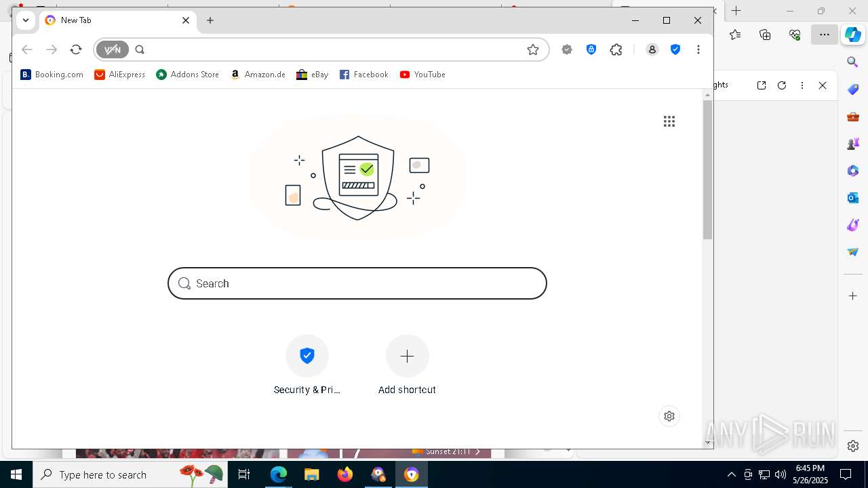Open the blue lock shield extension
Viewport: 868px width, 488px height.
tap(591, 49)
